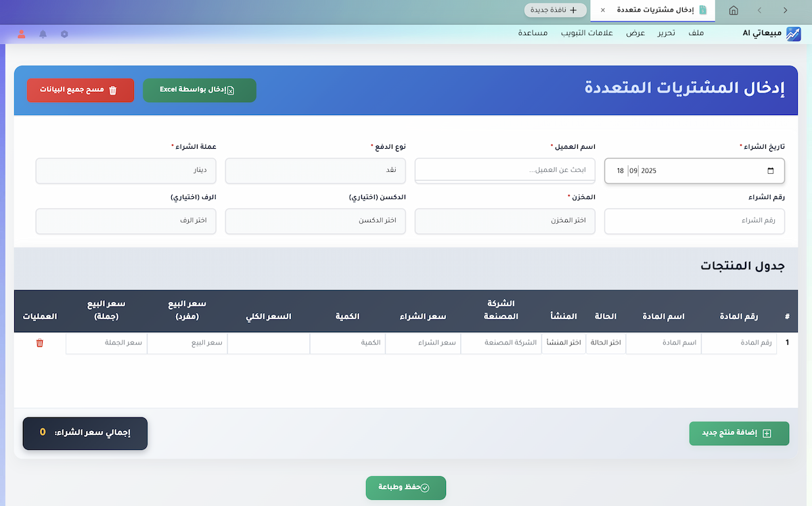The image size is (812, 506).
Task: Open settings with the gear icon
Action: click(x=64, y=32)
